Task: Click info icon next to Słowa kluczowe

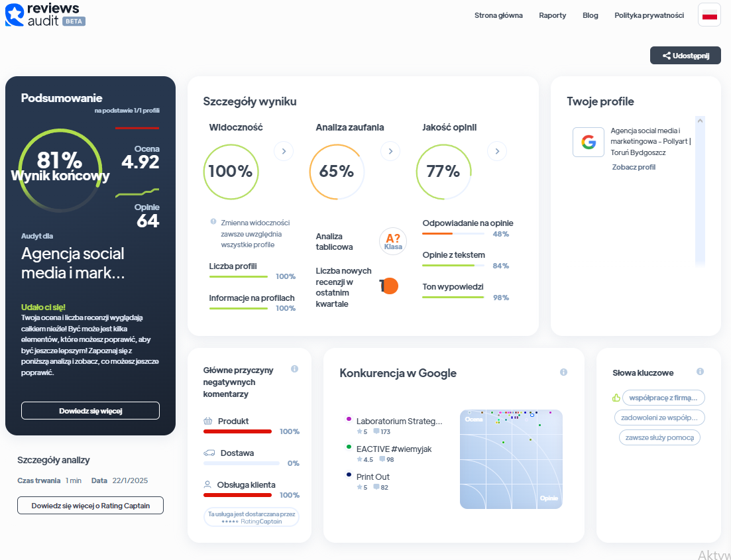Action: [700, 372]
